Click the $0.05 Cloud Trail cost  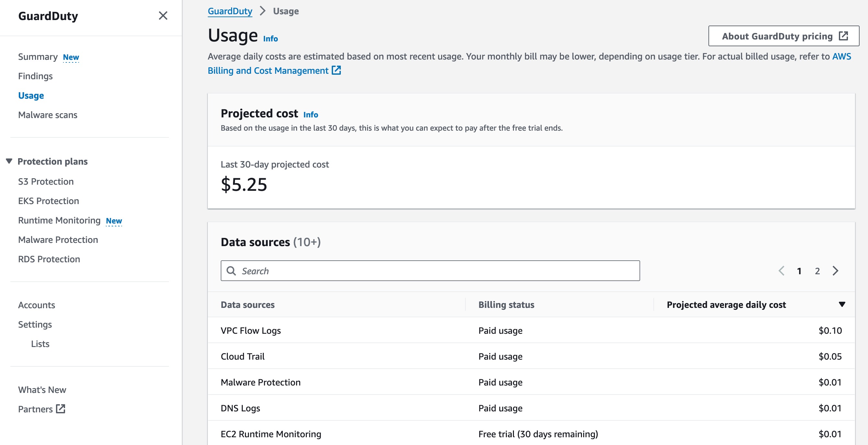[x=830, y=356]
